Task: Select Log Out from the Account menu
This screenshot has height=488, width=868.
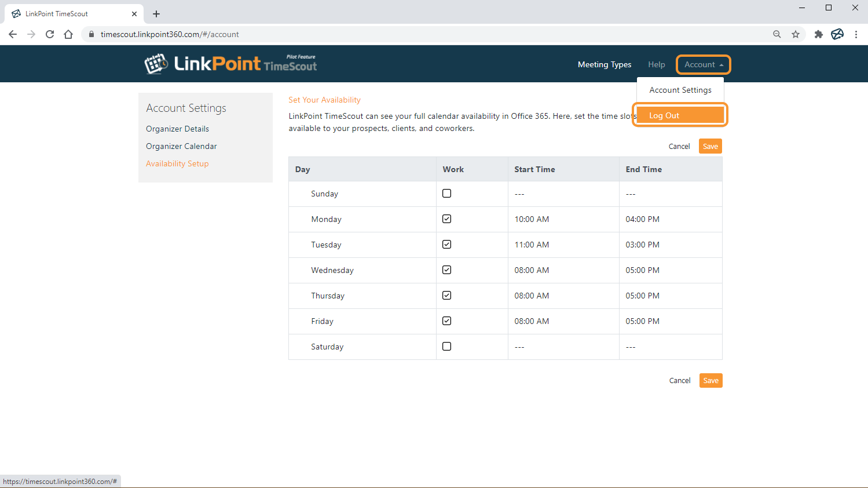Action: (x=680, y=115)
